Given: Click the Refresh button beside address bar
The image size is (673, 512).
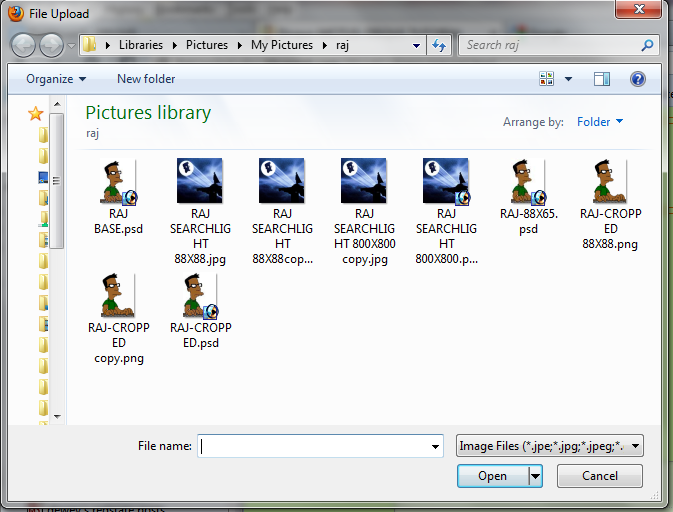Looking at the screenshot, I should coord(439,45).
